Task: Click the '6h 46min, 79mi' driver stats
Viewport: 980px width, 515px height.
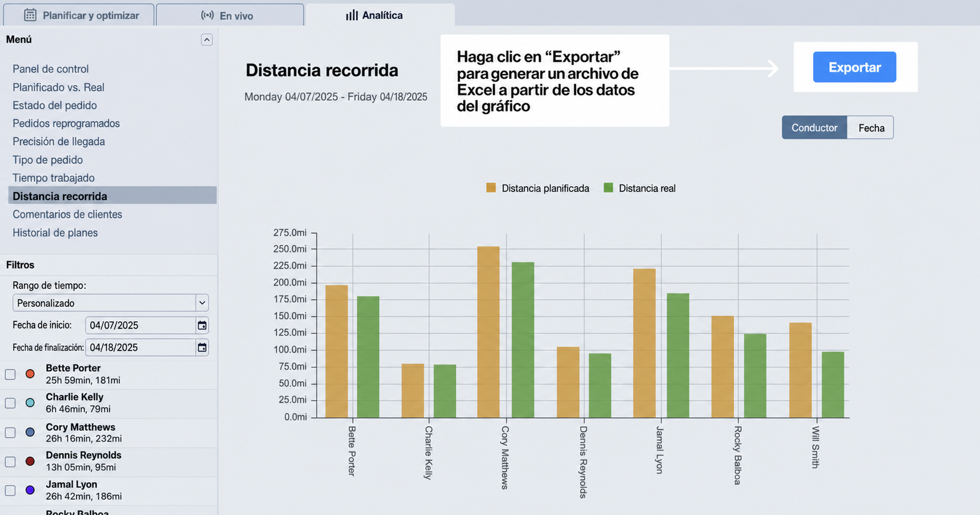Action: point(78,409)
